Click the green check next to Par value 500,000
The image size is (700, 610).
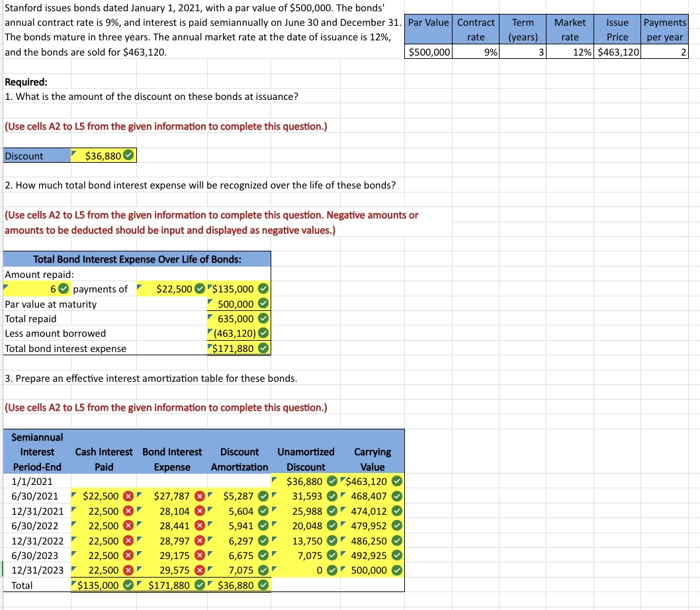point(263,304)
